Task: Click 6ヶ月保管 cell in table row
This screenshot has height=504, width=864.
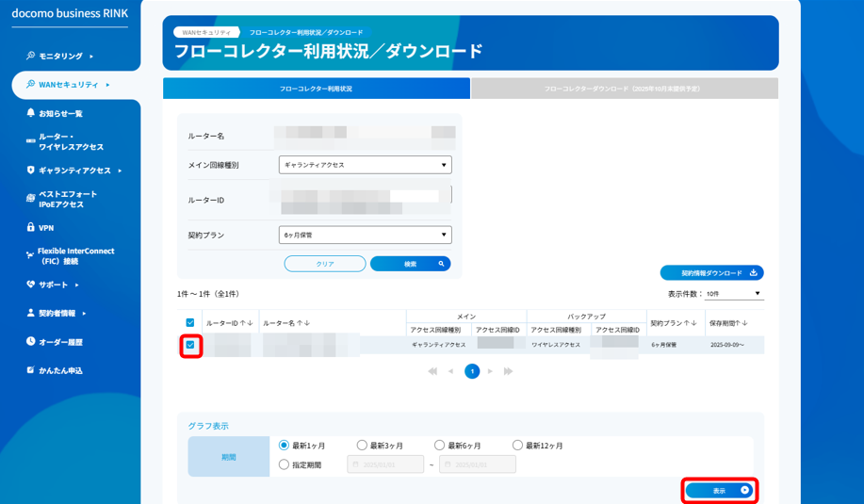Action: pyautogui.click(x=664, y=345)
